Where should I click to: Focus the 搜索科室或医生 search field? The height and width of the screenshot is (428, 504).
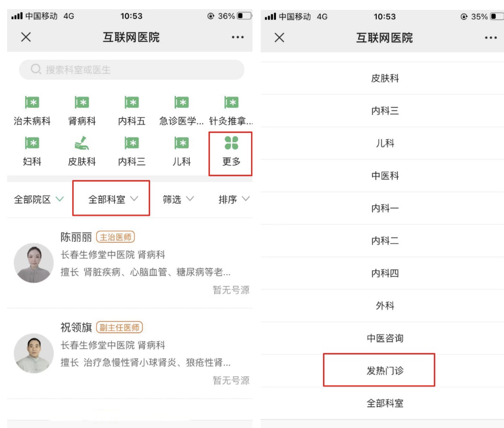coord(132,70)
